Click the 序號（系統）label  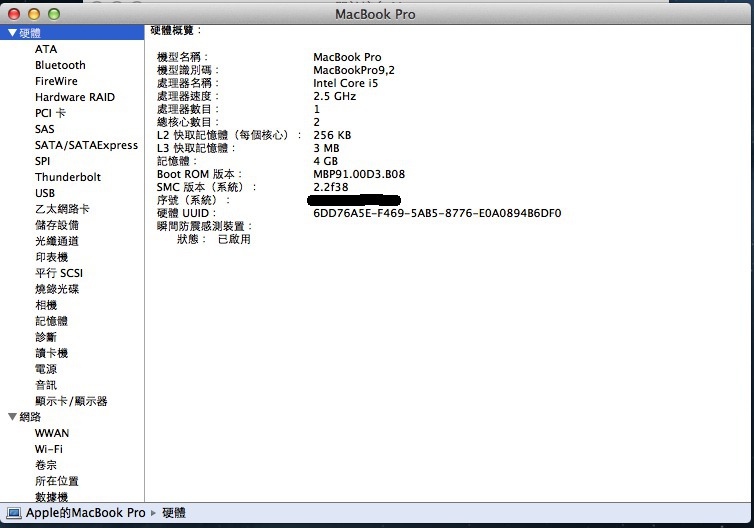click(193, 200)
